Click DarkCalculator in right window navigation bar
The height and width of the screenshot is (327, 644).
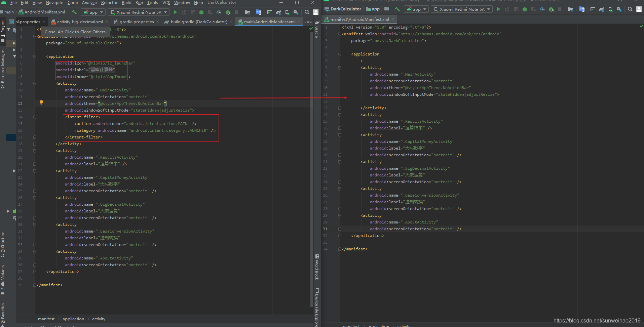click(343, 9)
